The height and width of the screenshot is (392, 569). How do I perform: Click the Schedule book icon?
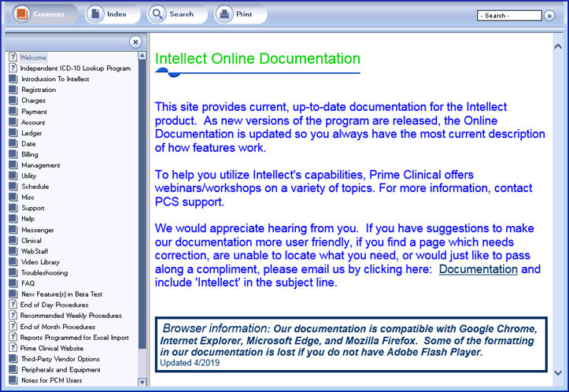coord(13,187)
